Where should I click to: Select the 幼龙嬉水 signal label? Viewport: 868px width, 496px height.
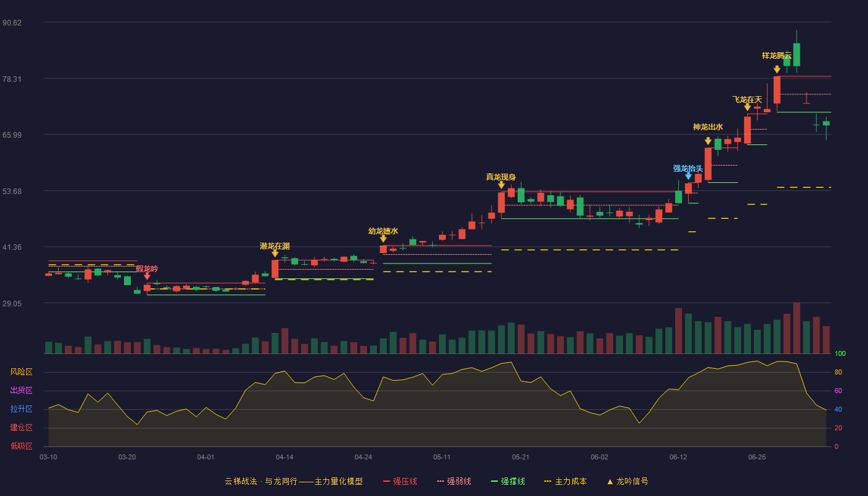pyautogui.click(x=383, y=231)
